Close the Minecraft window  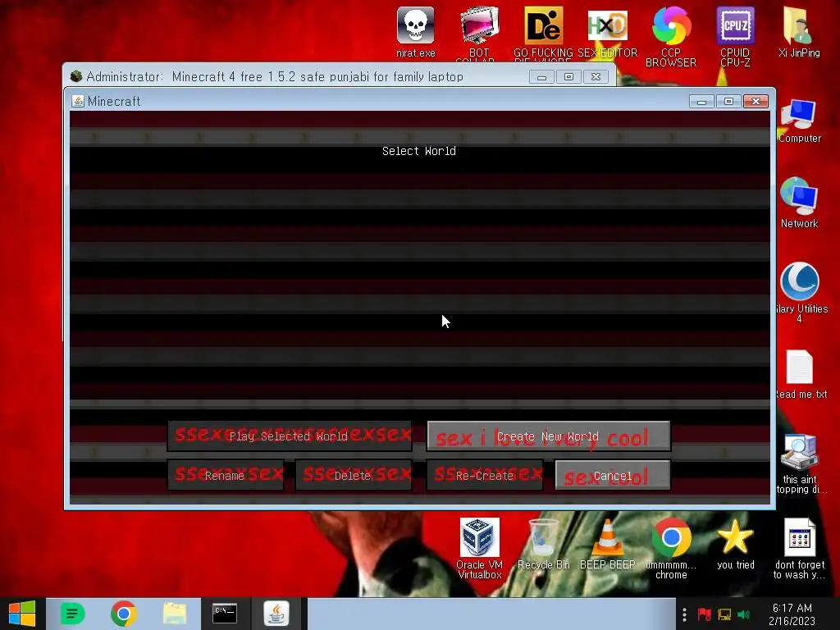pyautogui.click(x=756, y=101)
